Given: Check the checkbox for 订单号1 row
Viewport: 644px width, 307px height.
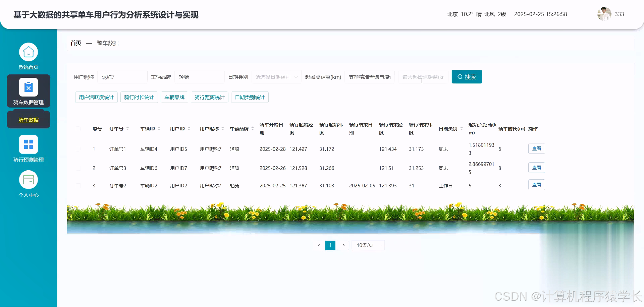Looking at the screenshot, I should coord(78,149).
